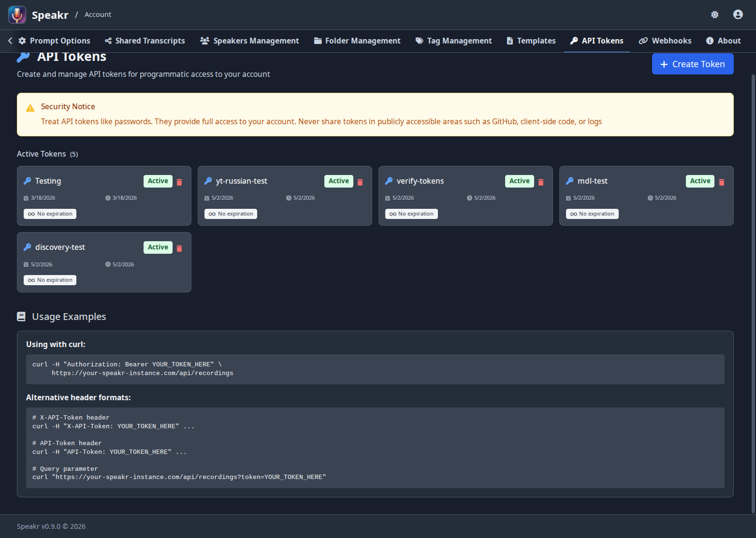Switch to the Templates tab
Screen dimensions: 756x538
pyautogui.click(x=531, y=41)
